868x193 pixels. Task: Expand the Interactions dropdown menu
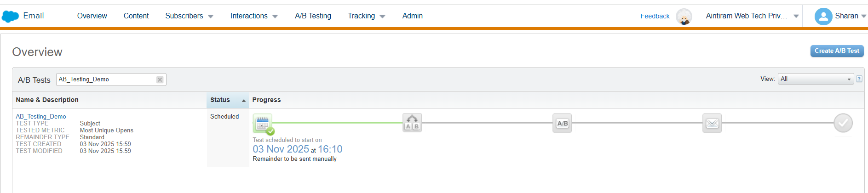point(254,16)
